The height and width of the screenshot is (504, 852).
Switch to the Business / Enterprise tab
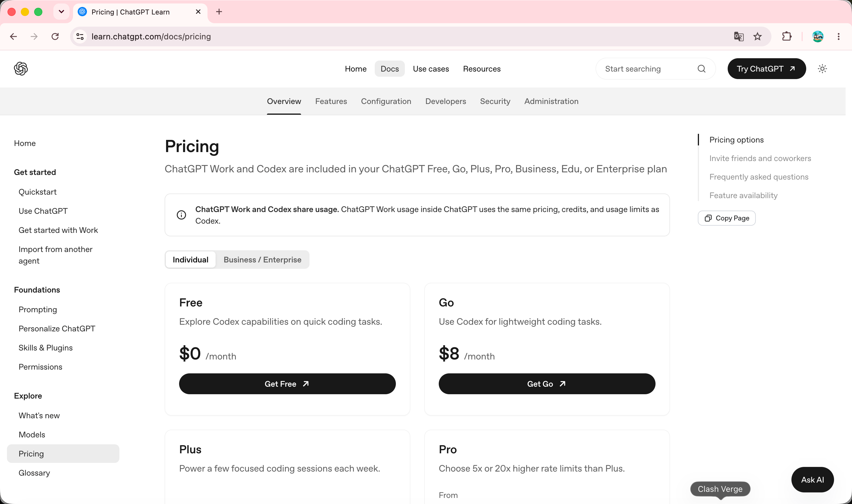[262, 260]
